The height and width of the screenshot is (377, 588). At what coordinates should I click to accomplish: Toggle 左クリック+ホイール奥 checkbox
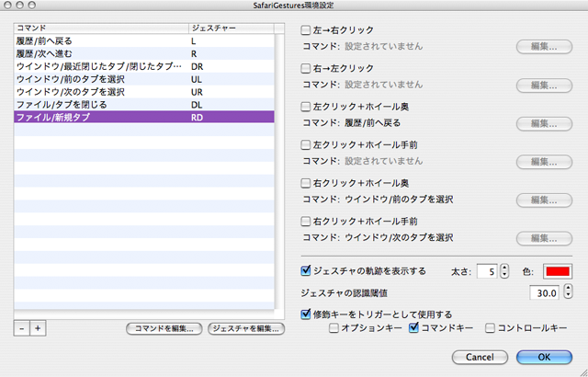(306, 107)
